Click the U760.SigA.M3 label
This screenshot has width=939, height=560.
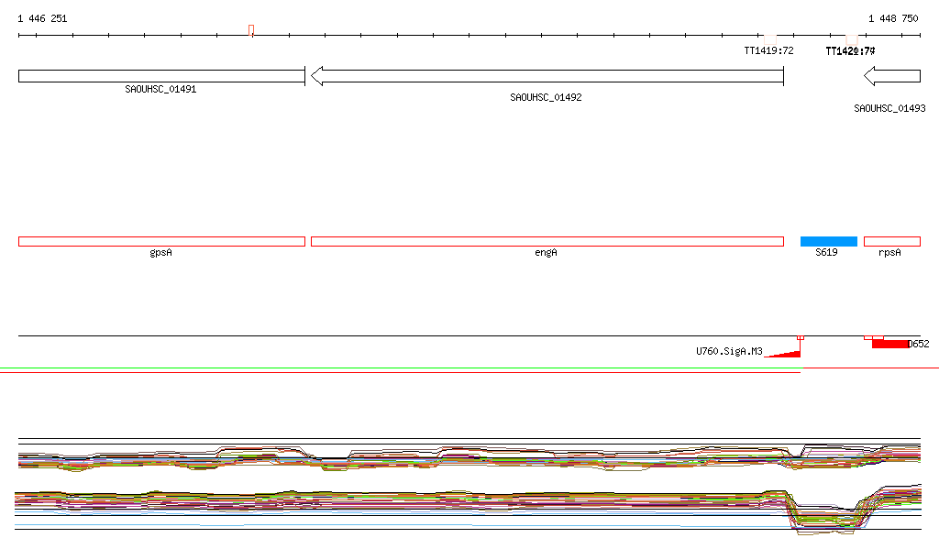[x=729, y=351]
